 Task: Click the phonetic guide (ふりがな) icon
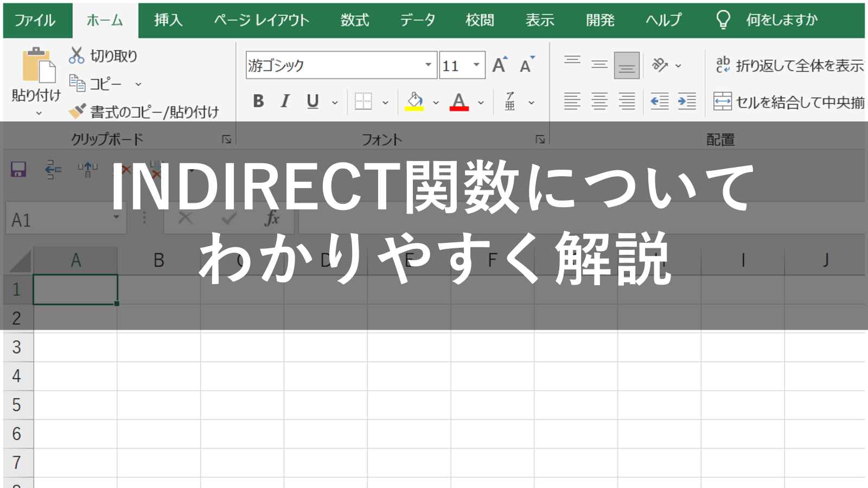pos(510,101)
